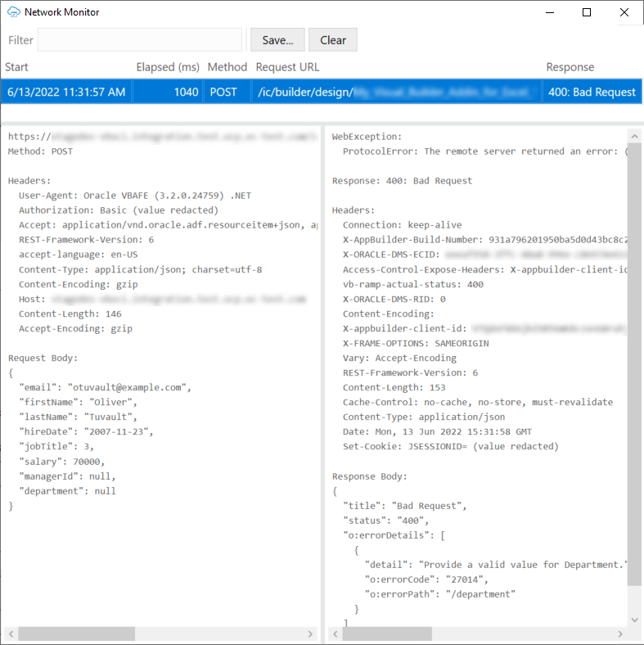Click the "WebException:" line
Viewport: 644px width, 645px height.
(367, 137)
